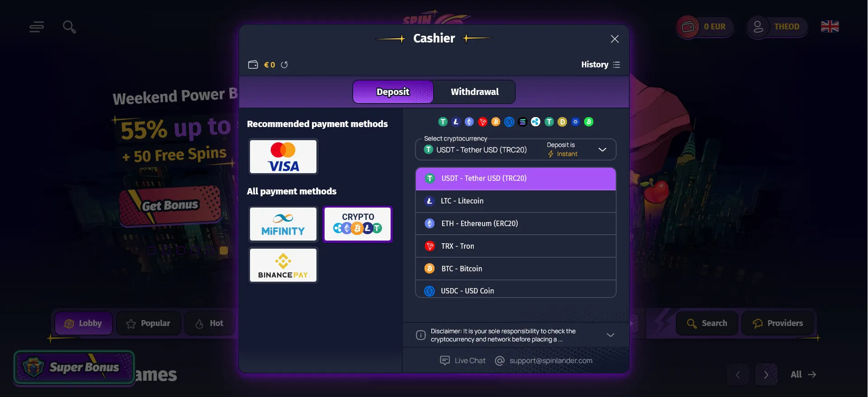The image size is (868, 397).
Task: Click the magnifier search icon in the header
Action: click(69, 27)
